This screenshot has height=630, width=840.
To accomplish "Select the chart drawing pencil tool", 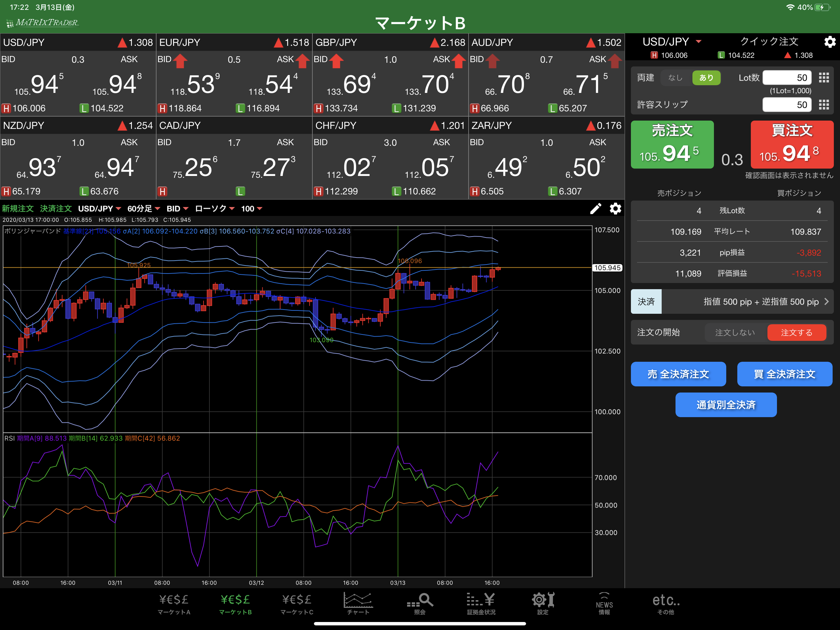I will (596, 209).
